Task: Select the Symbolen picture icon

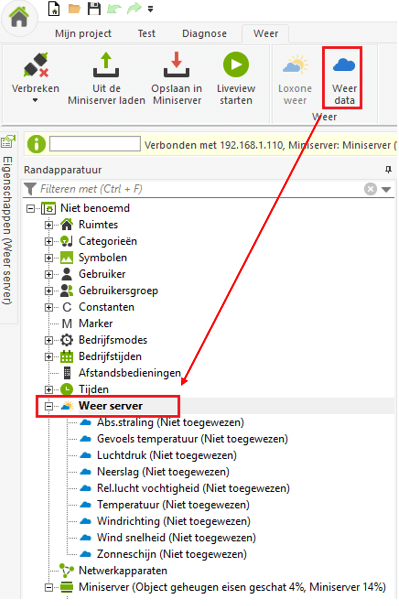Action: [67, 257]
